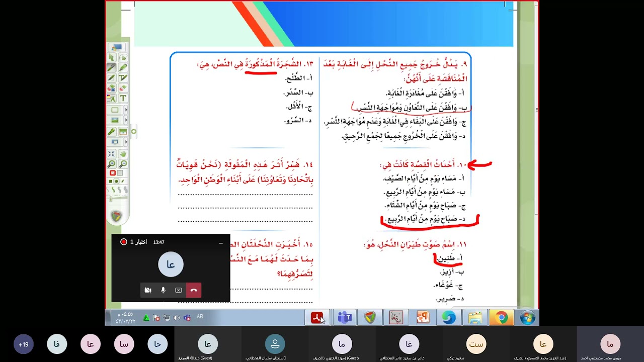Screen dimensions: 644x362
Task: Pick the gray color swatch
Action: (x=120, y=173)
